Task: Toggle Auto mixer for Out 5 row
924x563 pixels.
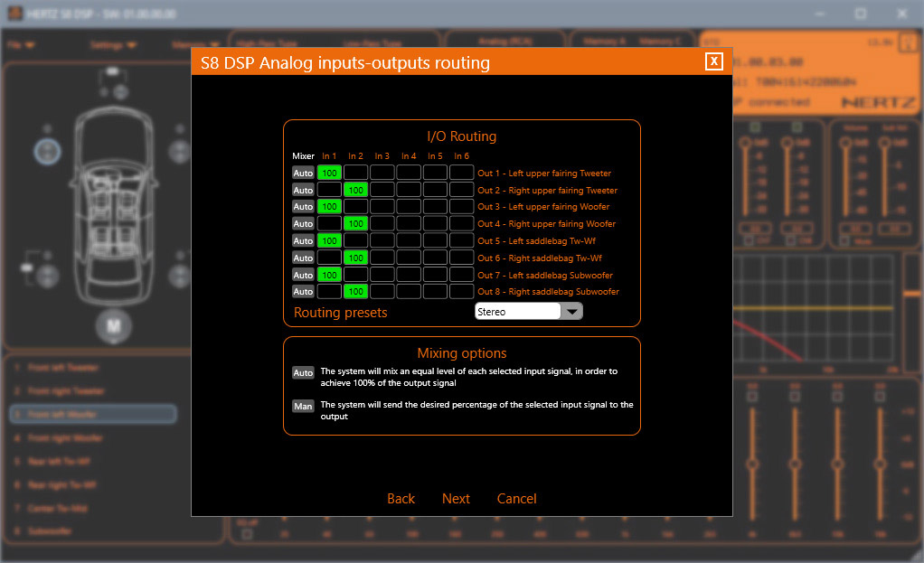Action: [303, 240]
